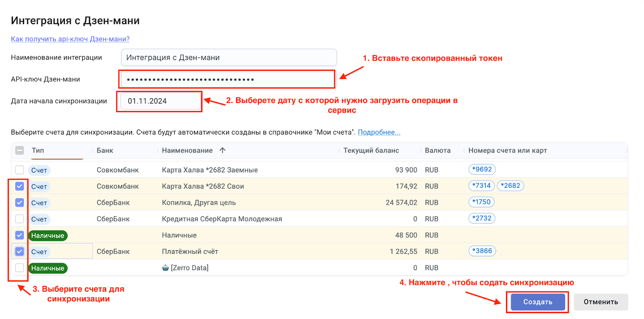Open link Как получить api-ключ Дзен-мани?
The width and height of the screenshot is (644, 319).
70,39
